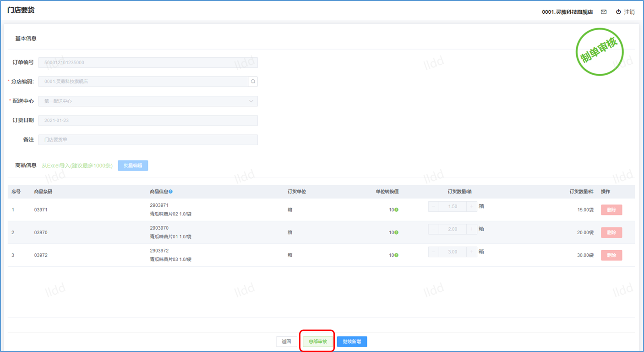Delete row 1 product 03971
Image resolution: width=644 pixels, height=352 pixels.
(x=611, y=210)
